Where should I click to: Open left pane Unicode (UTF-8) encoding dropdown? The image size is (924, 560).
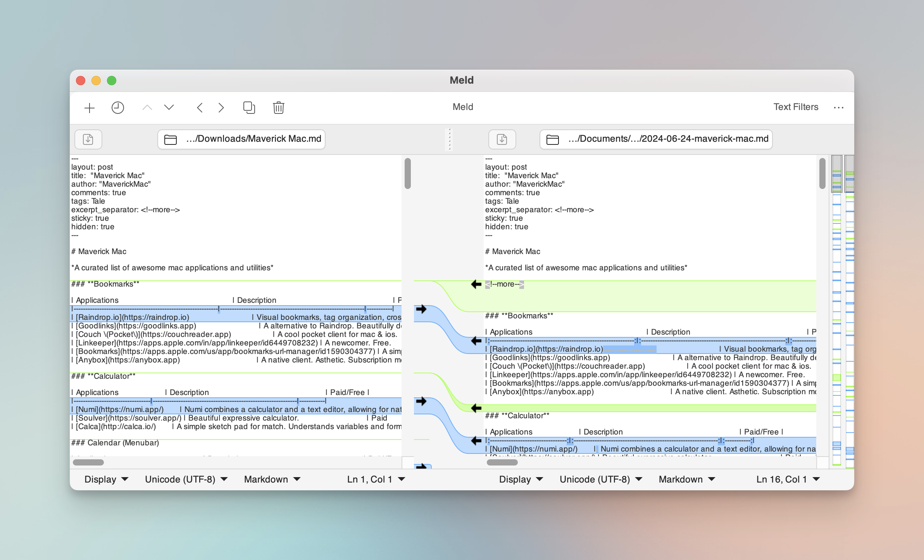pyautogui.click(x=186, y=479)
